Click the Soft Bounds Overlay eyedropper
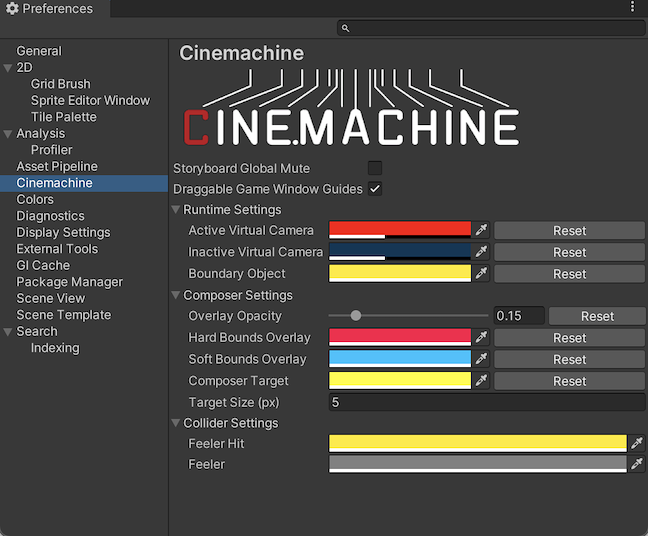This screenshot has width=648, height=536. point(481,359)
